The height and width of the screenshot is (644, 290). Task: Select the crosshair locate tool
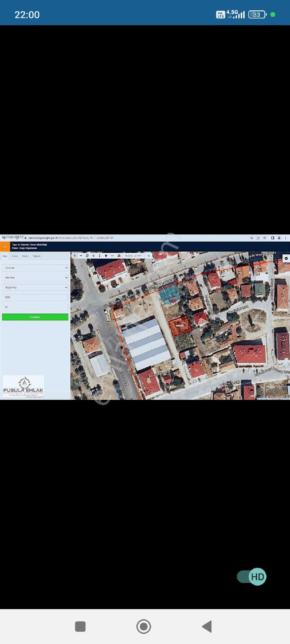coord(93,256)
